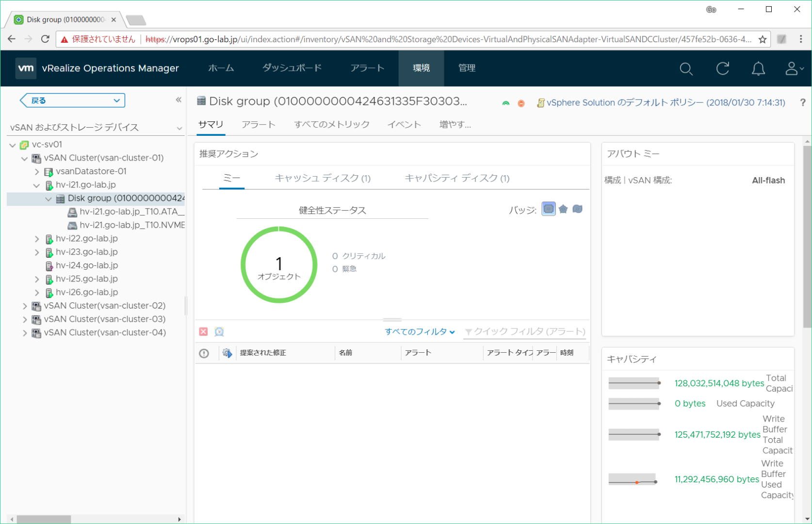Open notifications bell icon

point(758,69)
